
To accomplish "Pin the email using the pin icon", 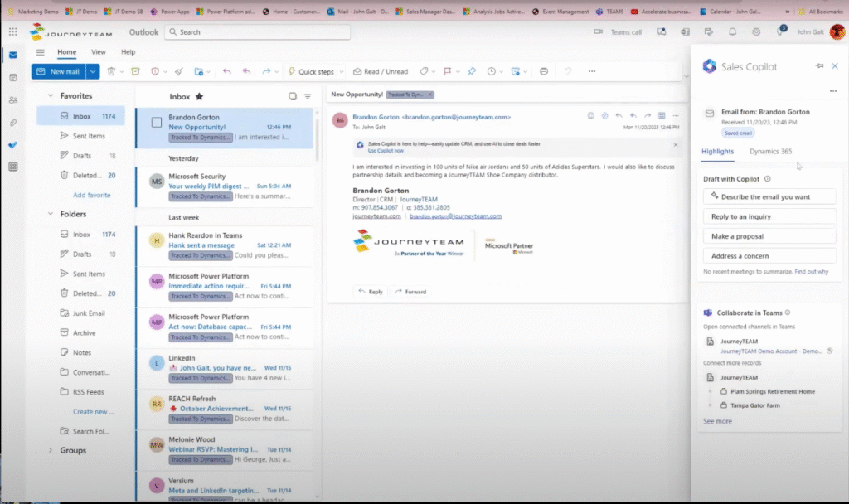I will (x=472, y=72).
